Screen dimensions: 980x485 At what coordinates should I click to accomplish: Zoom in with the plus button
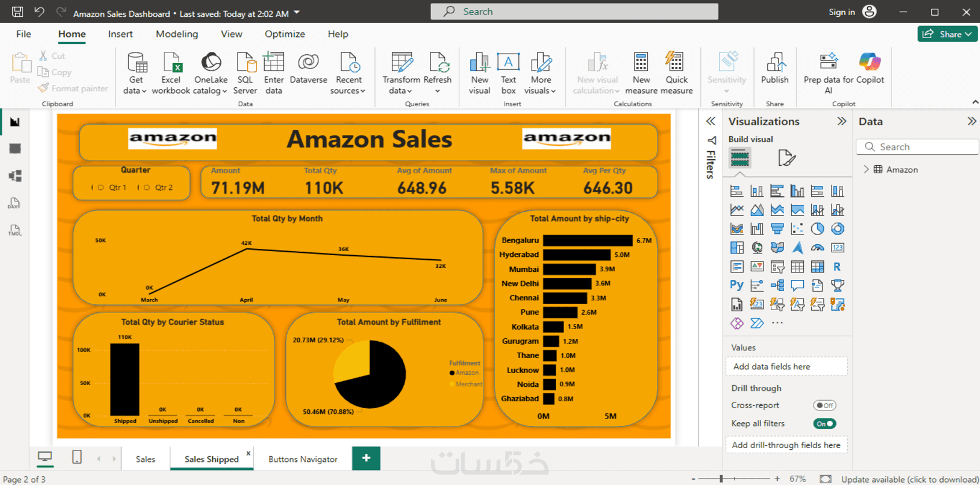(777, 479)
